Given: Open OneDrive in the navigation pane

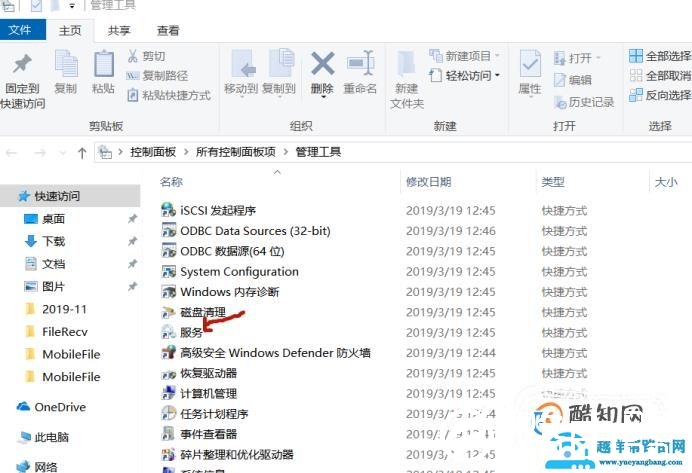Looking at the screenshot, I should 60,407.
